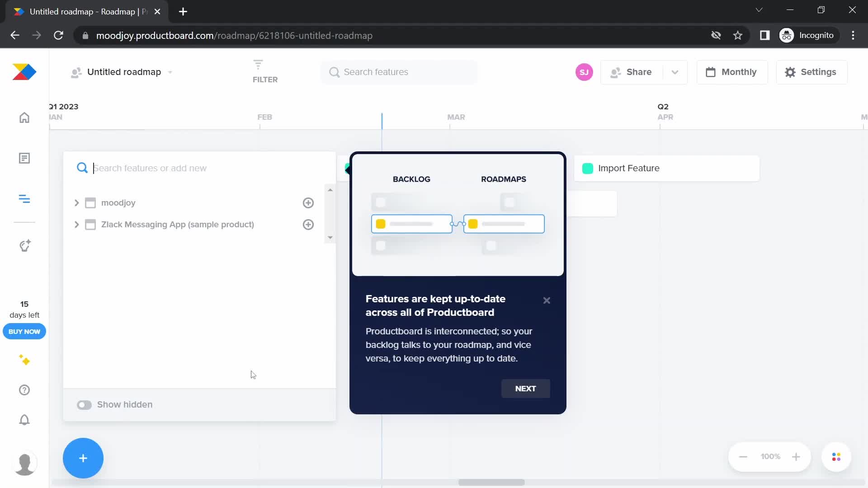Open the notifications bell icon
This screenshot has width=868, height=488.
(x=24, y=420)
